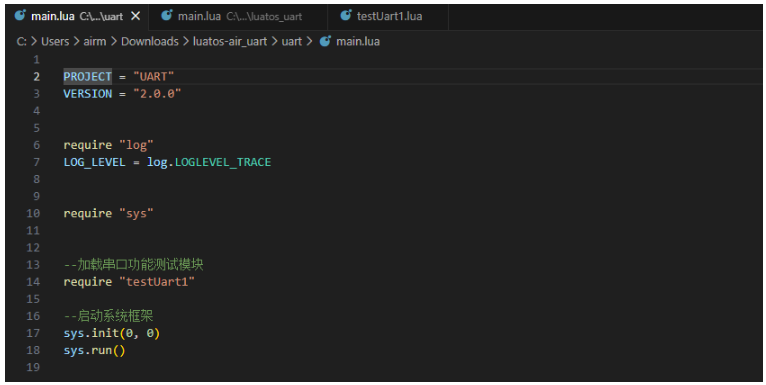Click the Lua icon on luatos_uart tab
This screenshot has width=766, height=385.
[167, 16]
